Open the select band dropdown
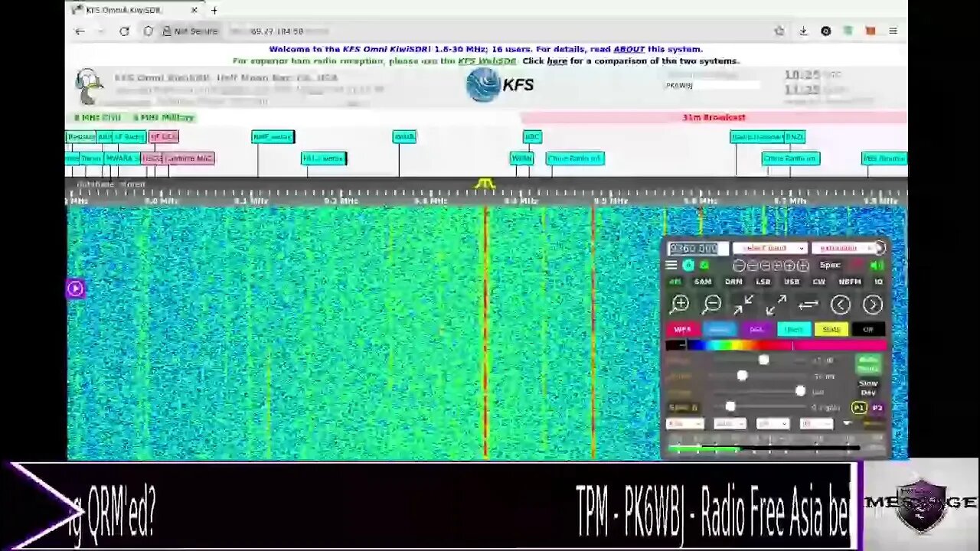980x551 pixels. (x=769, y=248)
